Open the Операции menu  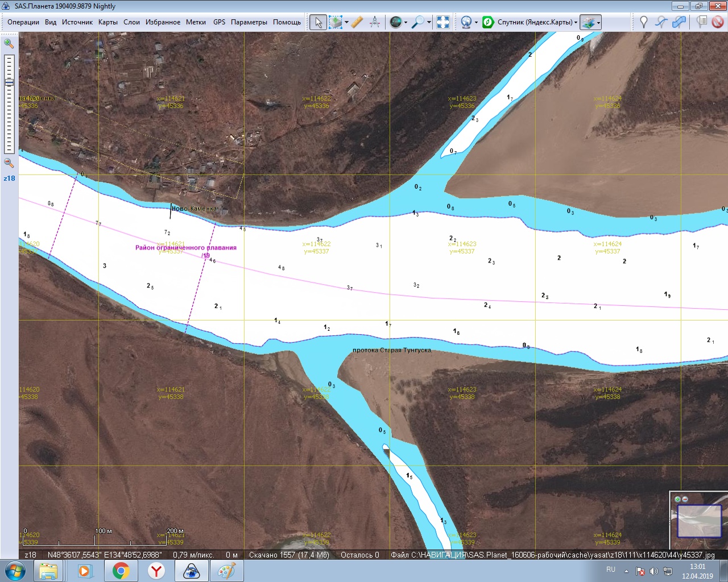[23, 22]
